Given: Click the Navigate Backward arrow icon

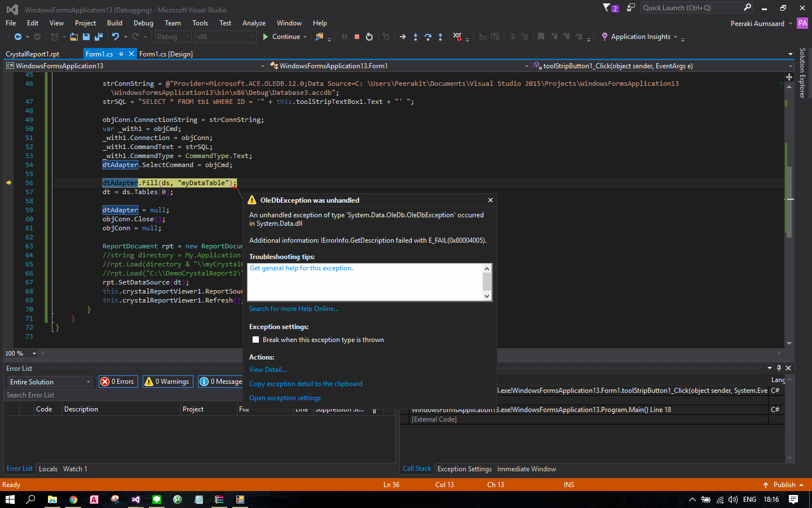Looking at the screenshot, I should point(18,37).
